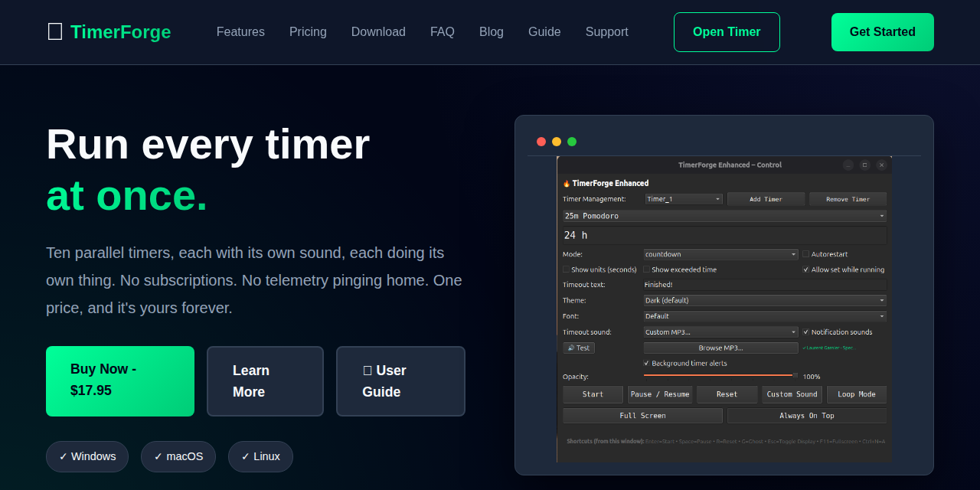Click the Full Screen button

[642, 416]
